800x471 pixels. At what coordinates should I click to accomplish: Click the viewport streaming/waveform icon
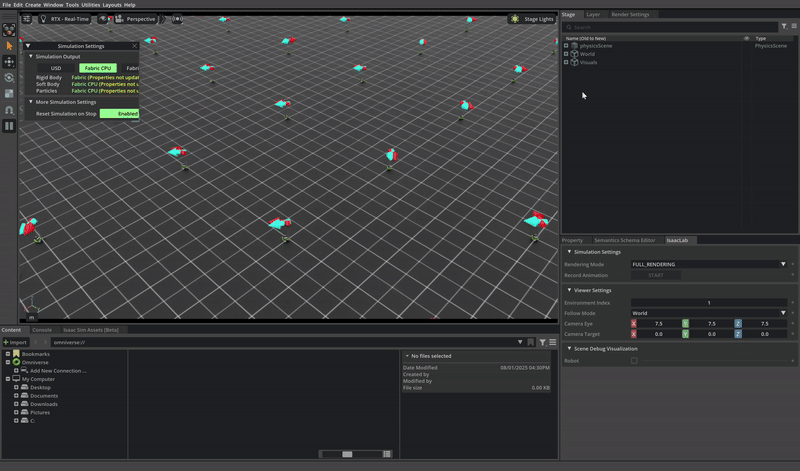pos(177,19)
